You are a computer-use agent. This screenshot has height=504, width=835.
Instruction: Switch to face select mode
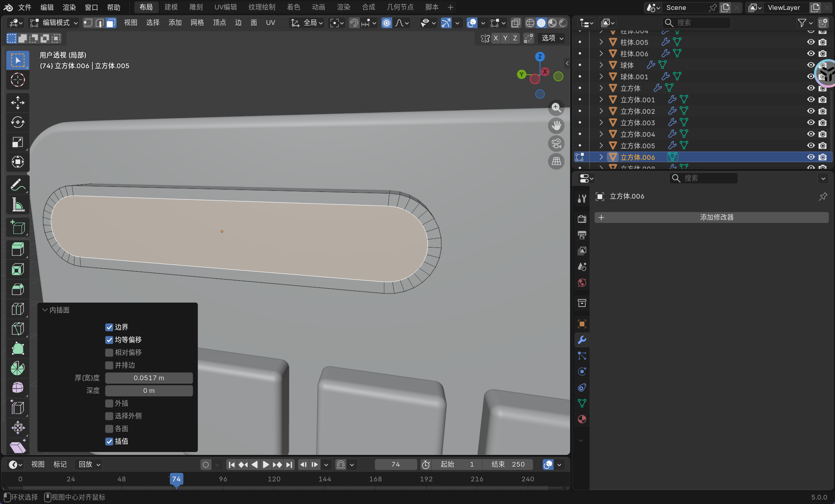pos(111,23)
